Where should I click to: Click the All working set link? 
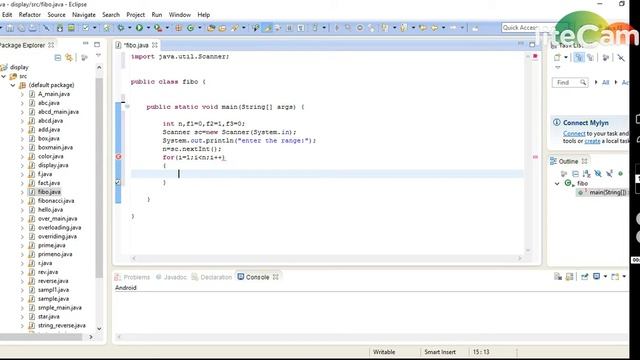[605, 82]
